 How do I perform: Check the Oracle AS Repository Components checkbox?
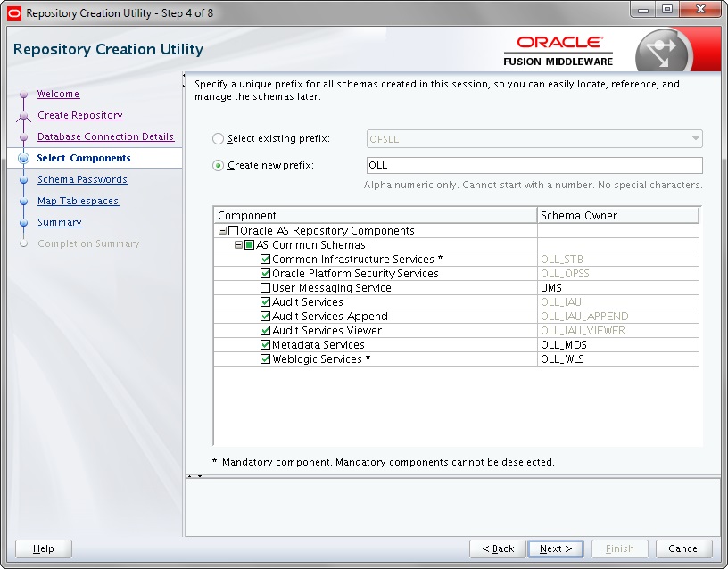point(233,231)
